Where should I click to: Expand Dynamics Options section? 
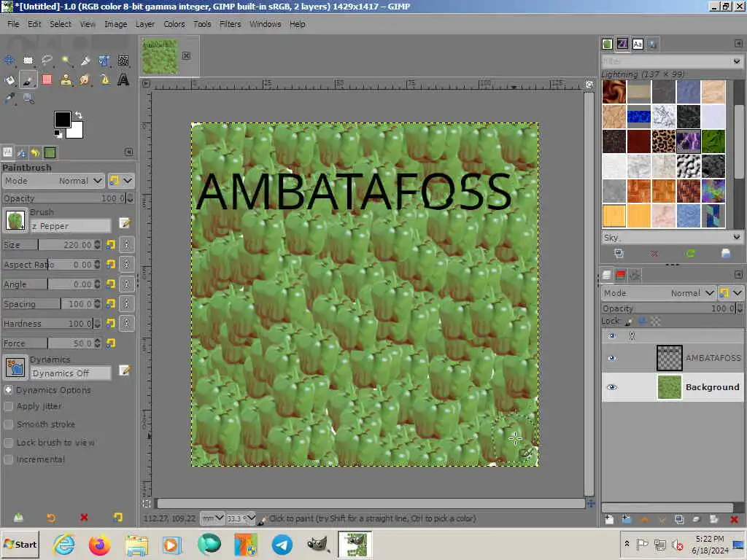pos(9,390)
